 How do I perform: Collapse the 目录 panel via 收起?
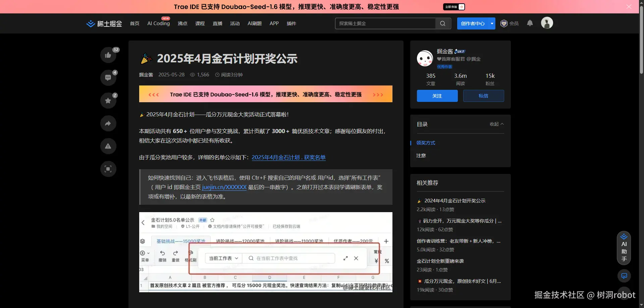pyautogui.click(x=496, y=124)
